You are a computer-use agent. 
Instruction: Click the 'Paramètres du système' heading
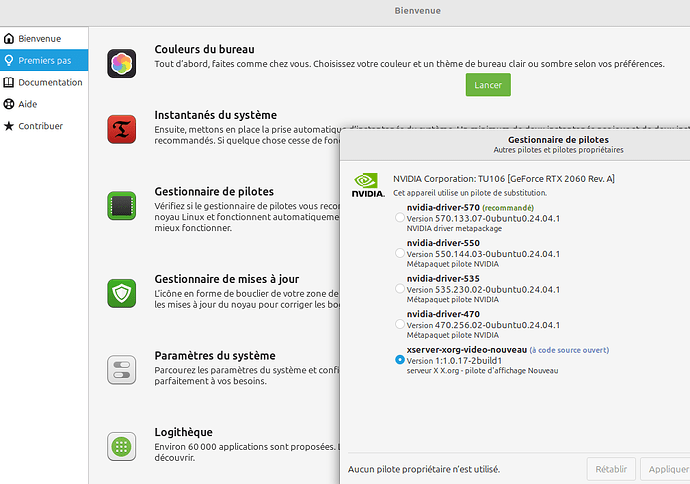[215, 356]
